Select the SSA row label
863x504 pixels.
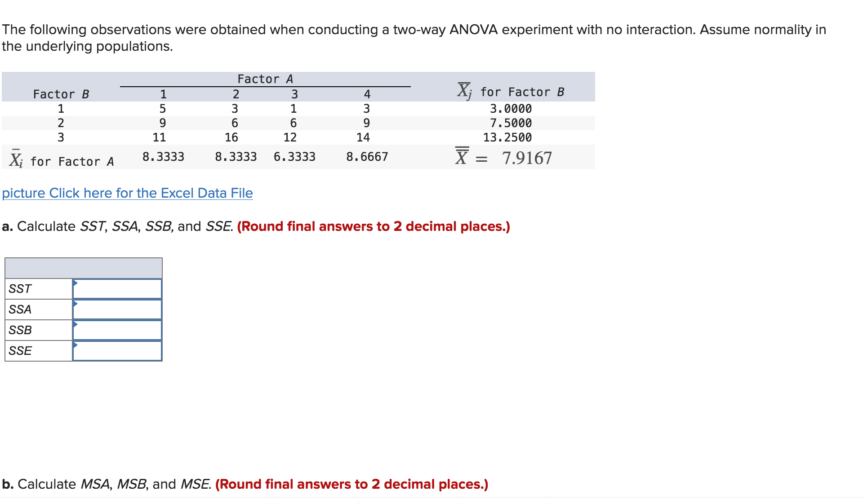(x=20, y=309)
